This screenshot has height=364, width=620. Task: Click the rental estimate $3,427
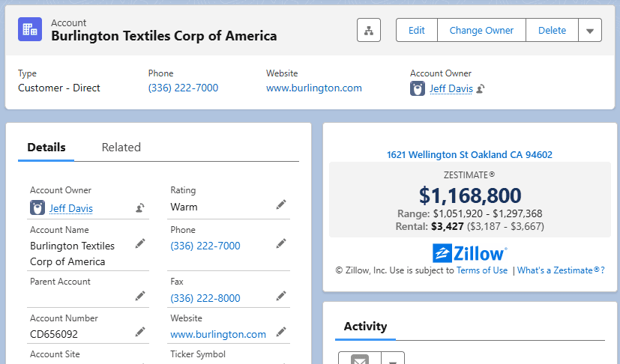click(x=448, y=226)
